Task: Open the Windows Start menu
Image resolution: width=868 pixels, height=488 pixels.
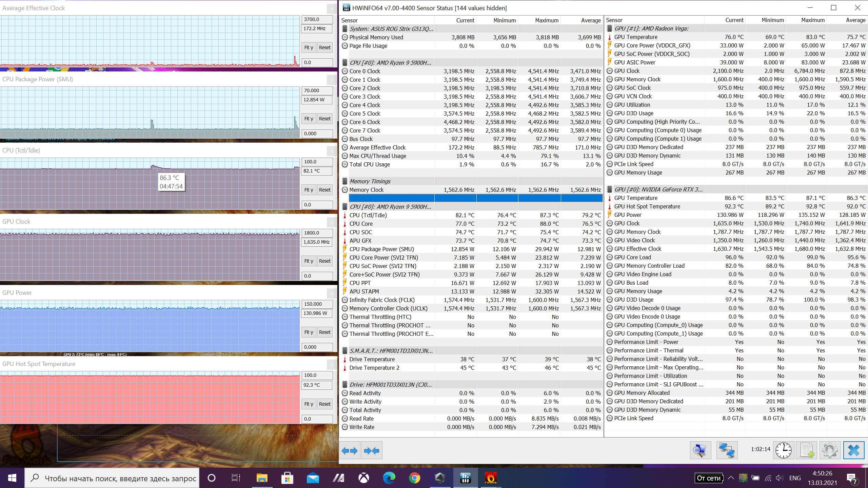Action: (12, 478)
